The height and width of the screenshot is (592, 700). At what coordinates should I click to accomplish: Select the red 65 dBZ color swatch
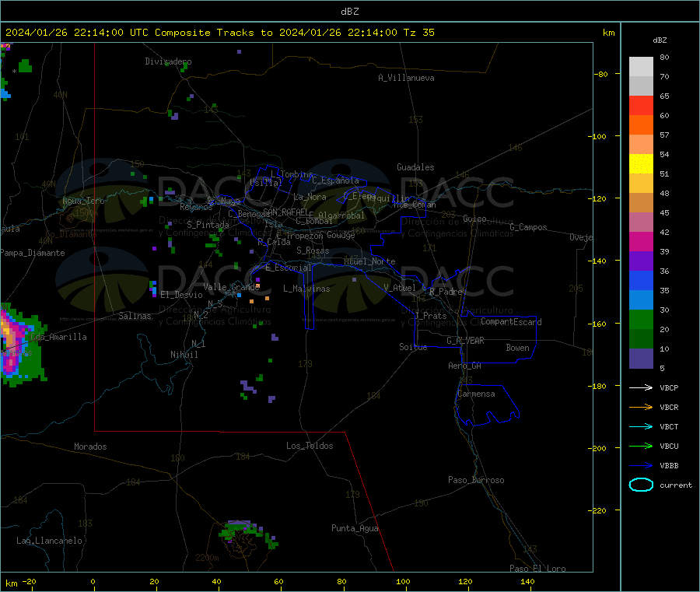click(641, 105)
